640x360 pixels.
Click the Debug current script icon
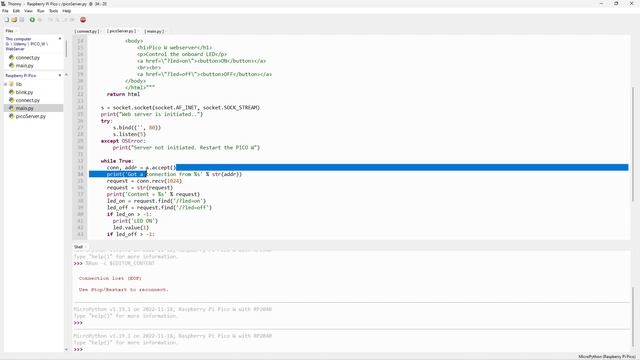40,20
